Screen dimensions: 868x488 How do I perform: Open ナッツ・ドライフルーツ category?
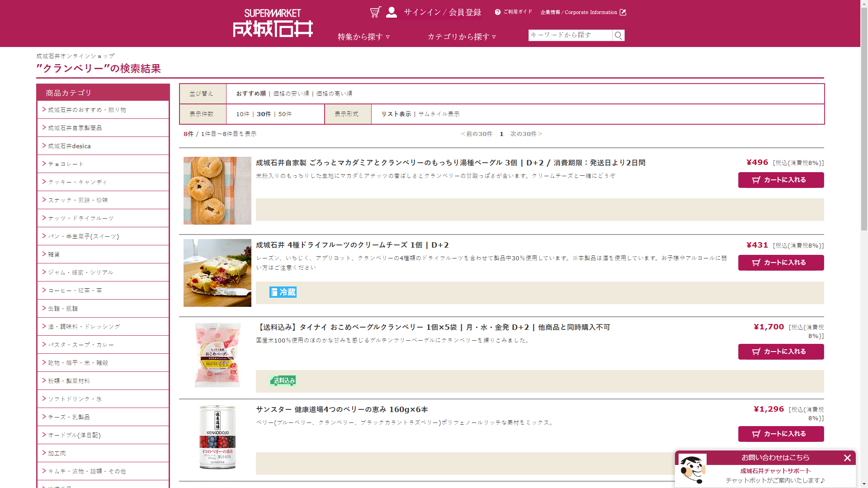[81, 218]
